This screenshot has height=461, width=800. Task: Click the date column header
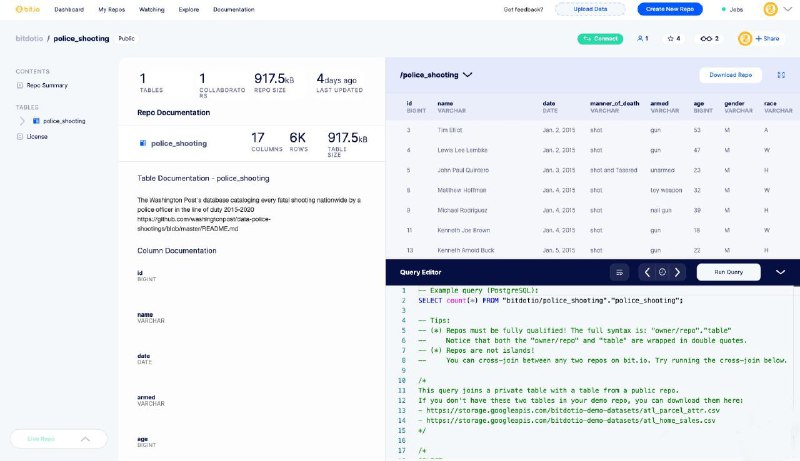coord(550,107)
